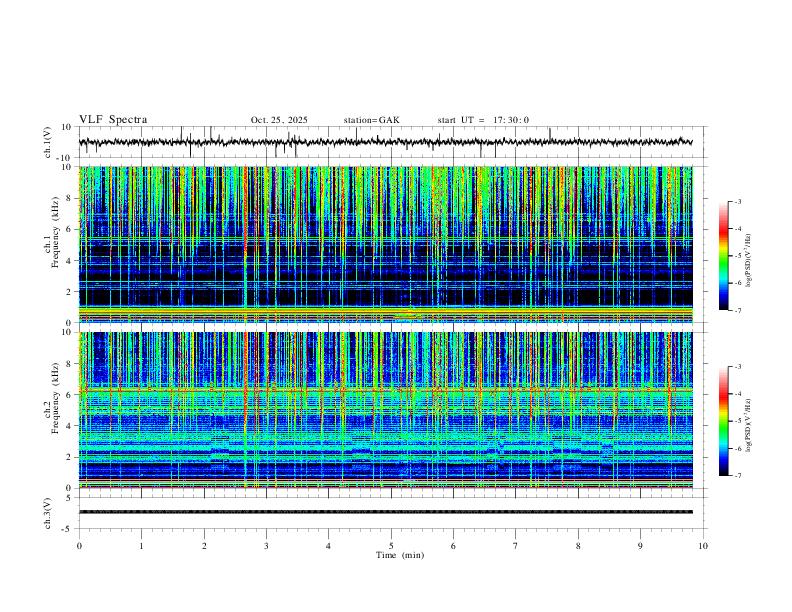This screenshot has height=612, width=792.
Task: Click the ch.3 black voltage band
Action: [385, 512]
